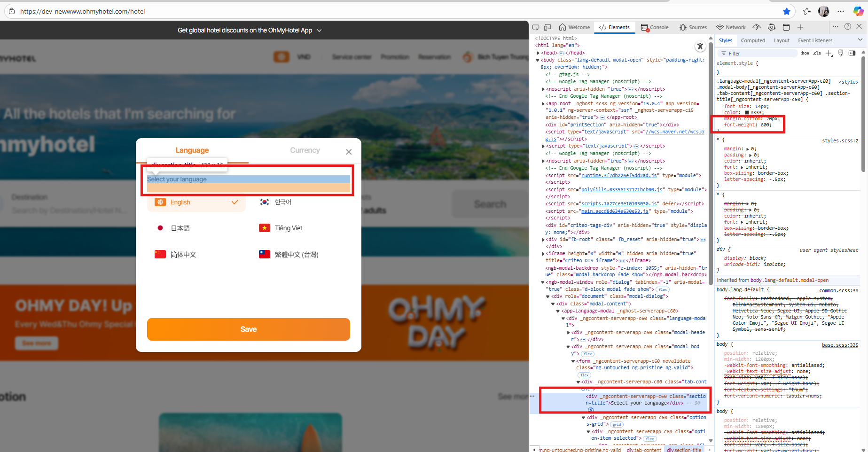This screenshot has width=868, height=452.
Task: Click the grid badge on options-grid node
Action: (617, 425)
